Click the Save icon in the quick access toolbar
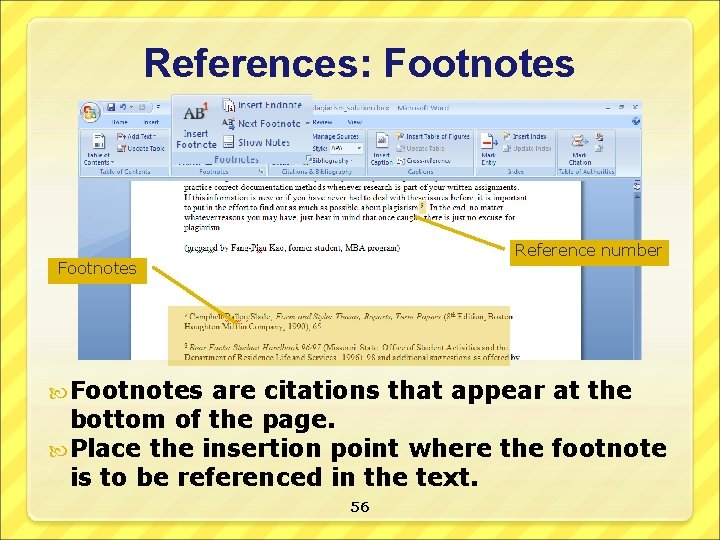 click(x=111, y=107)
